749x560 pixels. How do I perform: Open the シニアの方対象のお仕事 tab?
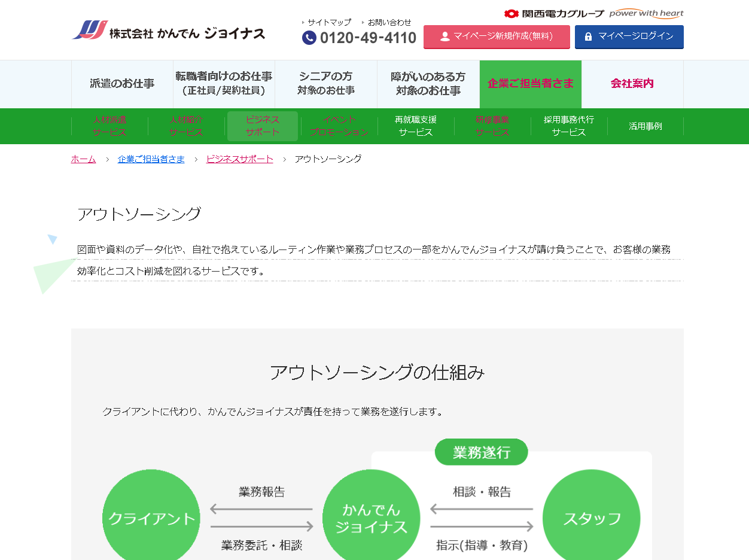coord(326,84)
